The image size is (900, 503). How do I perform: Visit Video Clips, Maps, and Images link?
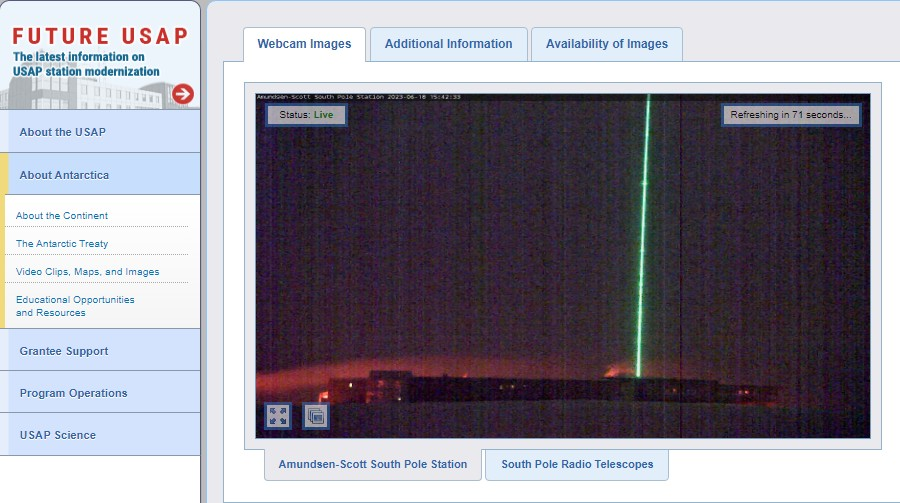point(88,272)
